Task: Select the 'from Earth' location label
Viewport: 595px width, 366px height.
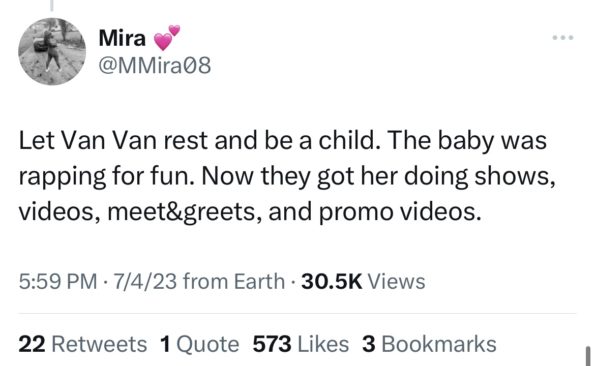Action: click(x=234, y=282)
